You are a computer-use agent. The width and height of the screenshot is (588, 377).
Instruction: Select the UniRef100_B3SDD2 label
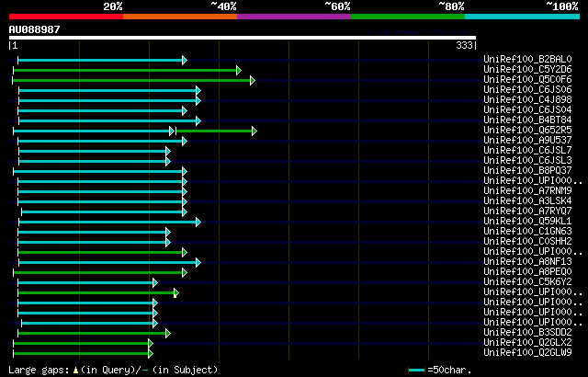click(x=527, y=333)
